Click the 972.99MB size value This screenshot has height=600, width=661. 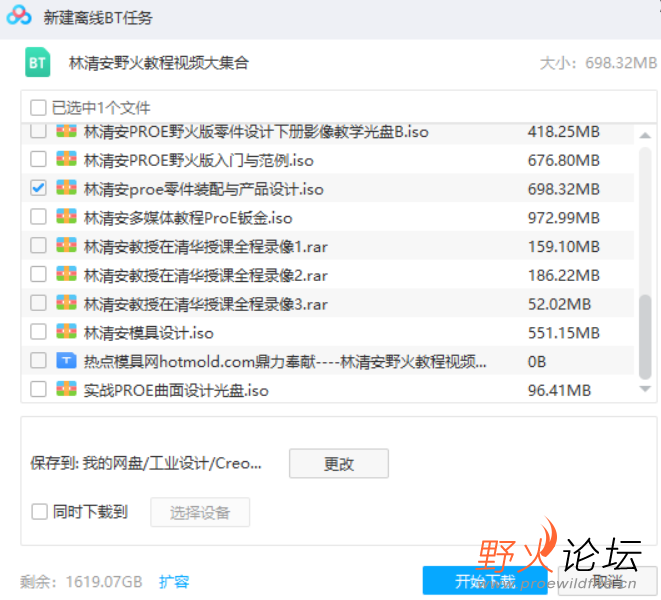click(x=564, y=218)
